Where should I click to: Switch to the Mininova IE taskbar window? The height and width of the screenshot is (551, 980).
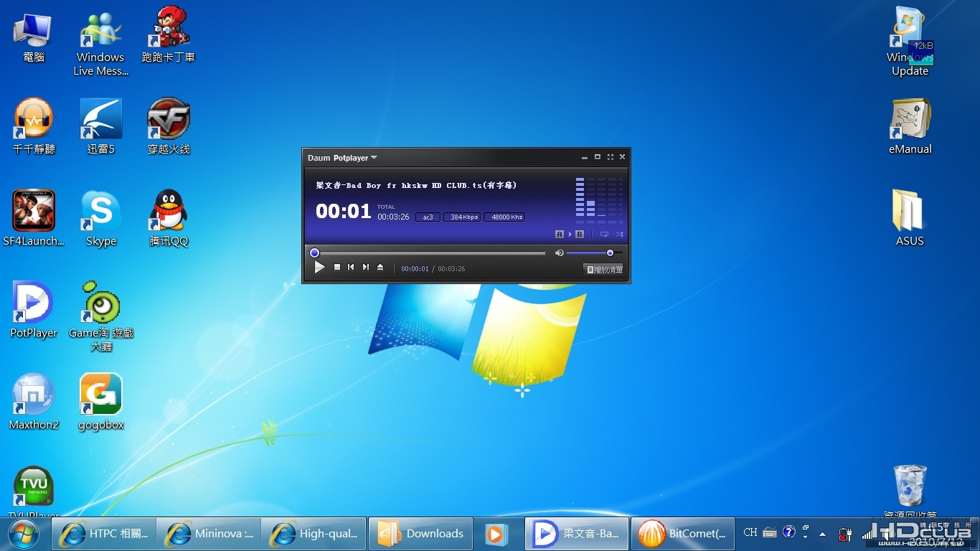click(x=208, y=534)
